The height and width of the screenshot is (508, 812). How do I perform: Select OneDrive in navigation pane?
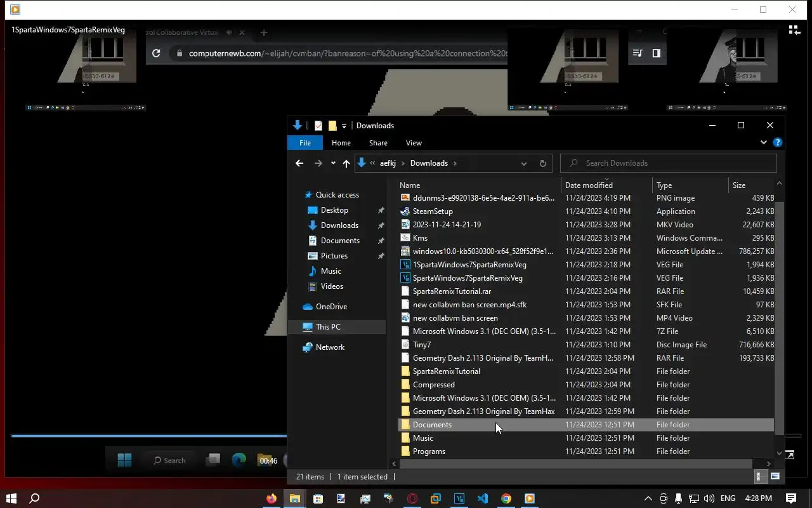point(331,307)
